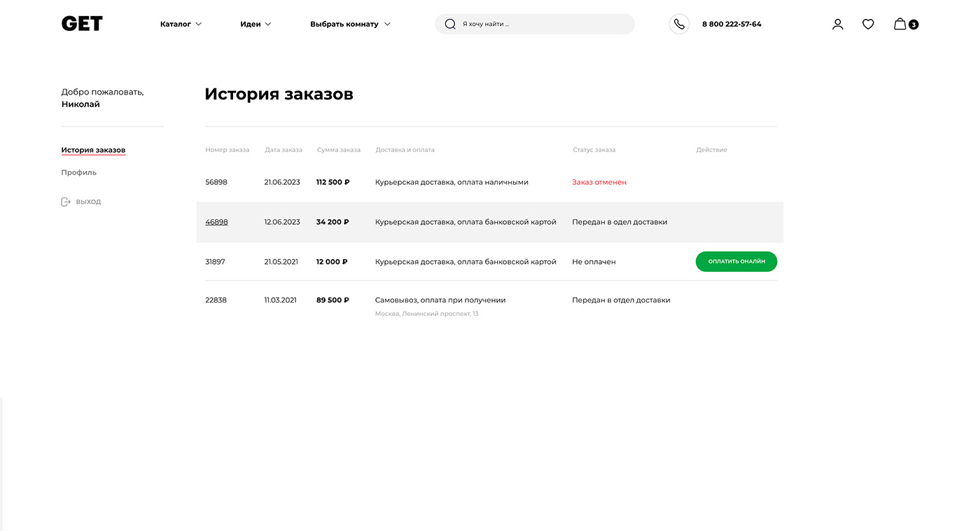Expand the Каталог dropdown menu
This screenshot has height=531, width=980.
181,24
